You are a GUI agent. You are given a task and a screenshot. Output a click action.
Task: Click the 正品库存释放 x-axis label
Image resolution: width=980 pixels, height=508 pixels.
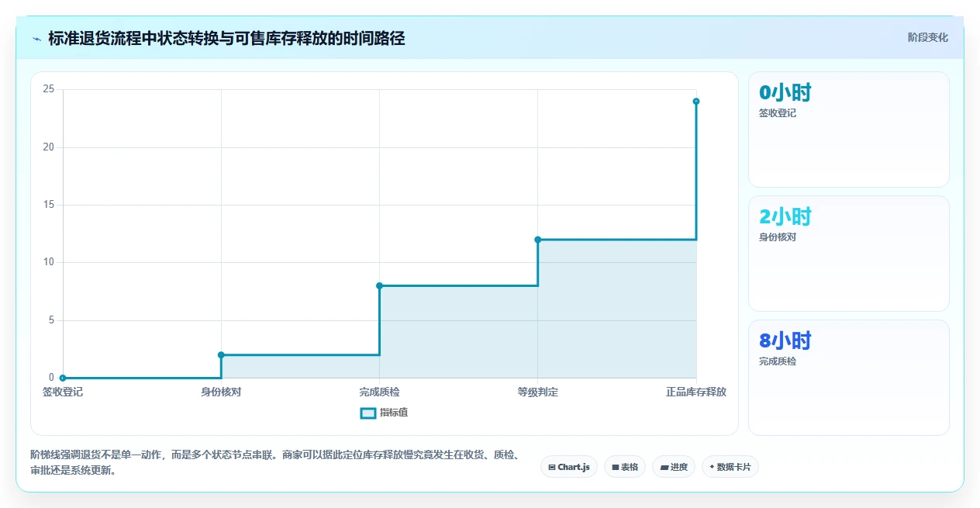(x=696, y=392)
